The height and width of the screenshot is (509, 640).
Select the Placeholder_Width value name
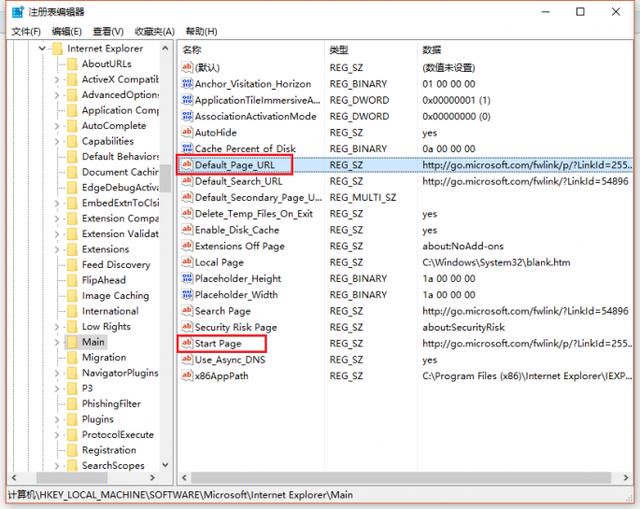[x=236, y=295]
